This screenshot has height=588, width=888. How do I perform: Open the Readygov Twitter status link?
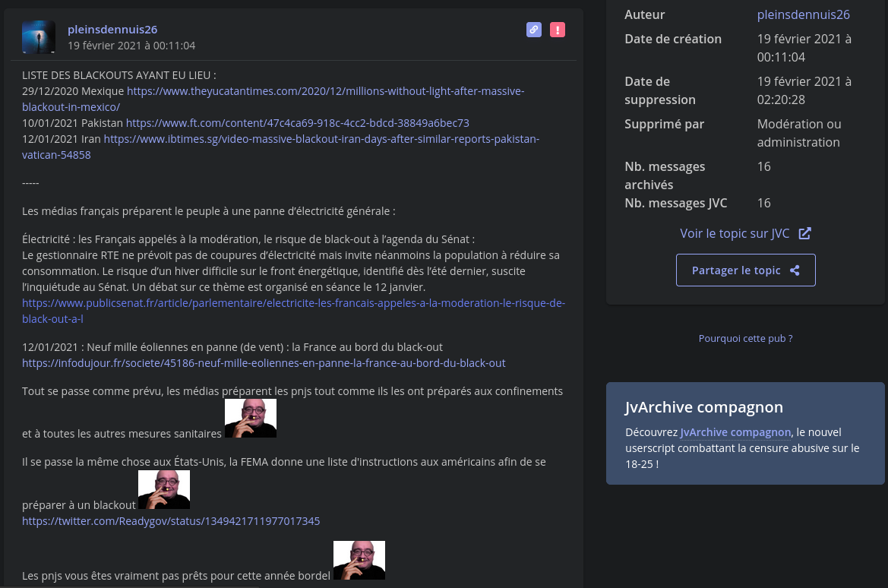coord(171,521)
